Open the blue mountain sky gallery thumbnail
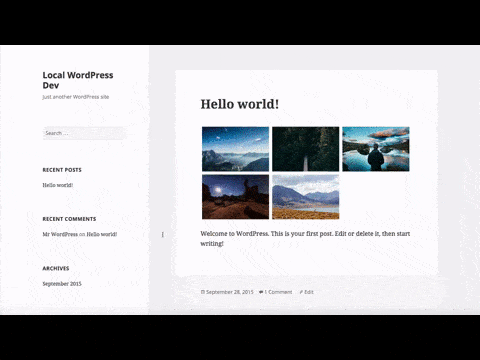The image size is (480, 360). coord(235,149)
